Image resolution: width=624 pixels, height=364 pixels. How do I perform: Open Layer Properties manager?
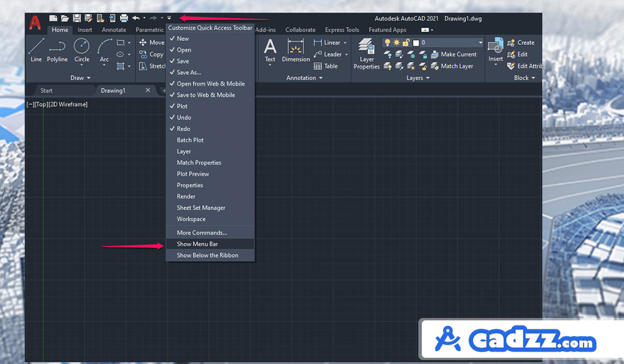pos(366,53)
